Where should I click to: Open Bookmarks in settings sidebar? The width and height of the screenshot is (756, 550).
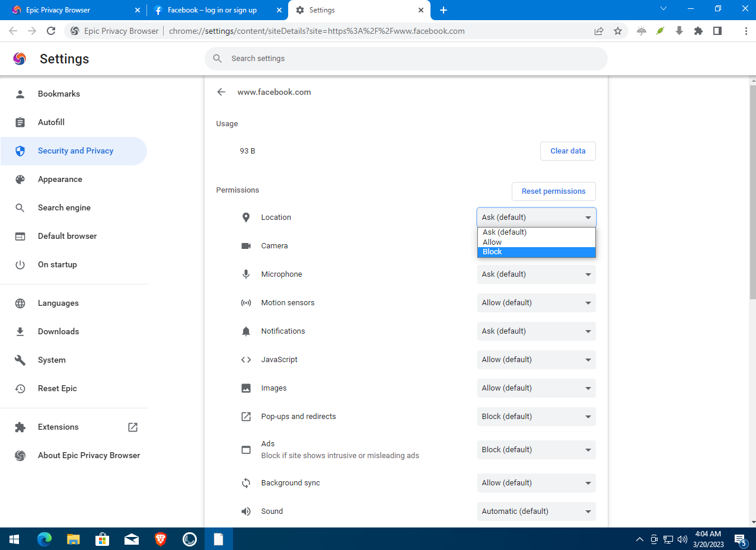[74, 94]
